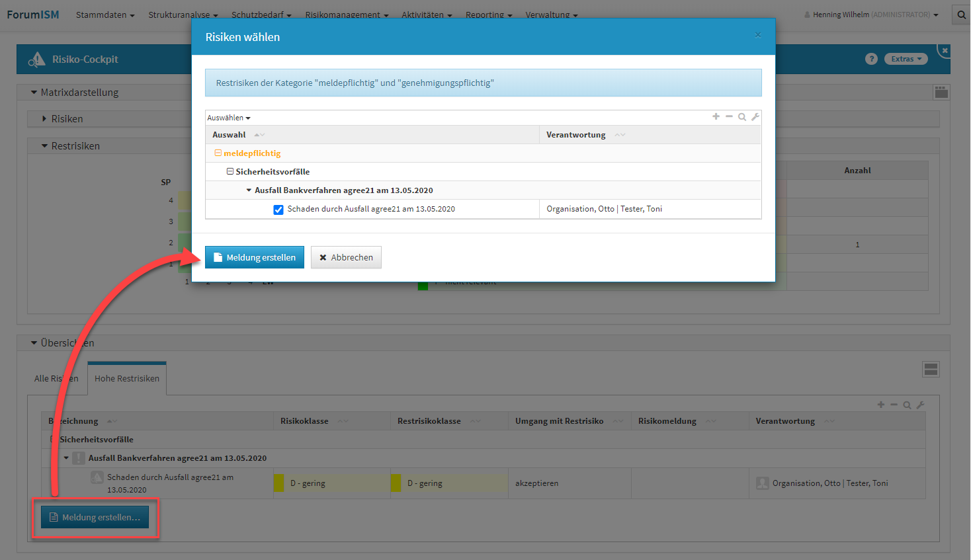Click the layout icon beside the Übersichten tabs

tap(931, 370)
